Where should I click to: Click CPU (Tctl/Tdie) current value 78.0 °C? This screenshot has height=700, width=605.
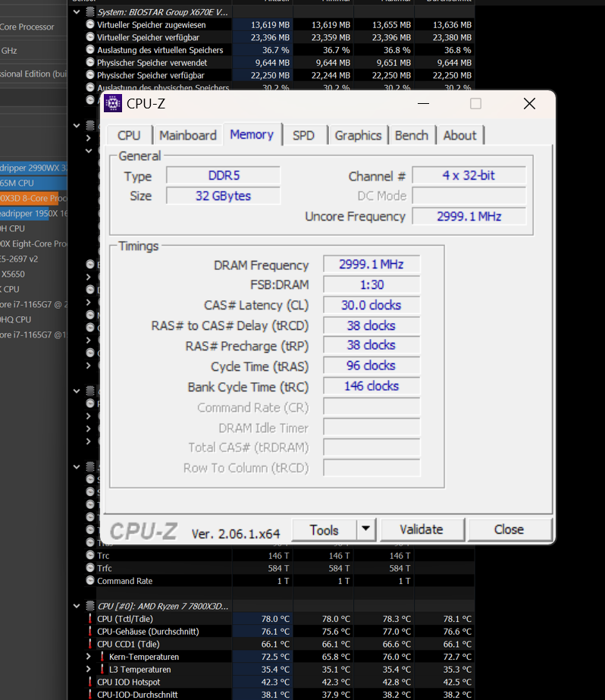[x=275, y=619]
